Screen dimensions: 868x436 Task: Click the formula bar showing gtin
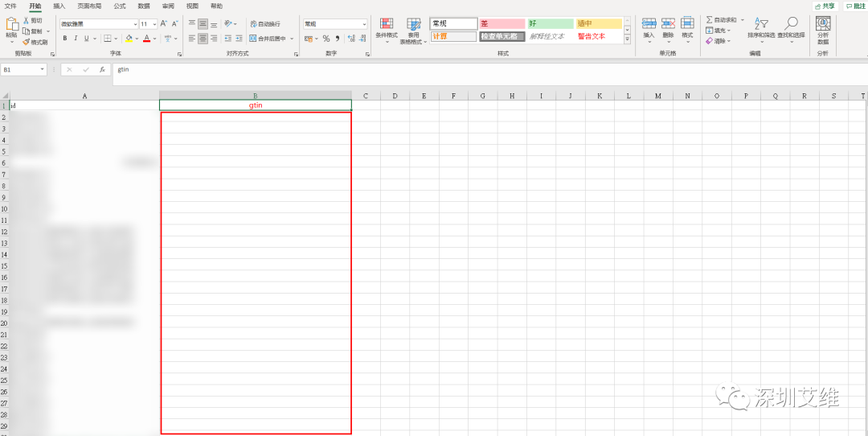489,74
